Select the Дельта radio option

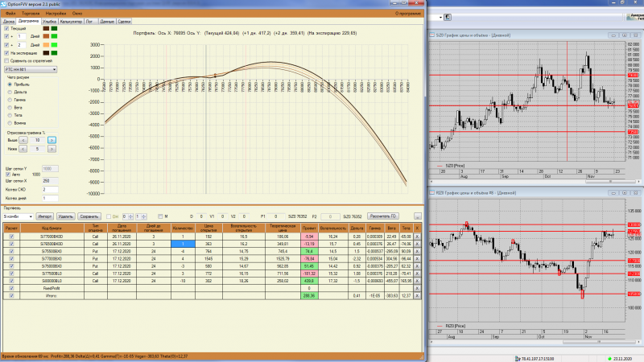10,92
